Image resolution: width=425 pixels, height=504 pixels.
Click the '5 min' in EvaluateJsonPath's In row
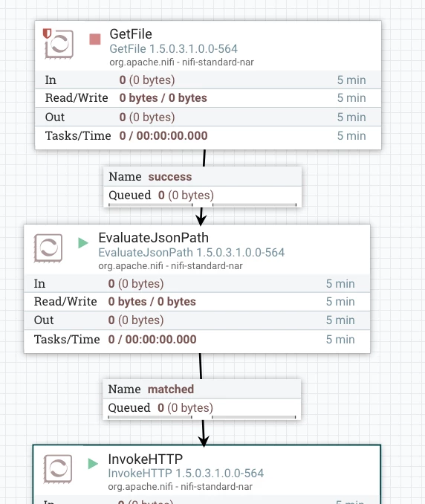[x=340, y=284]
